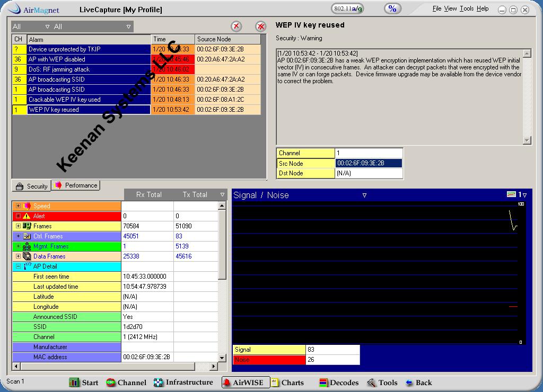Click the delete all alarms icon

(260, 26)
